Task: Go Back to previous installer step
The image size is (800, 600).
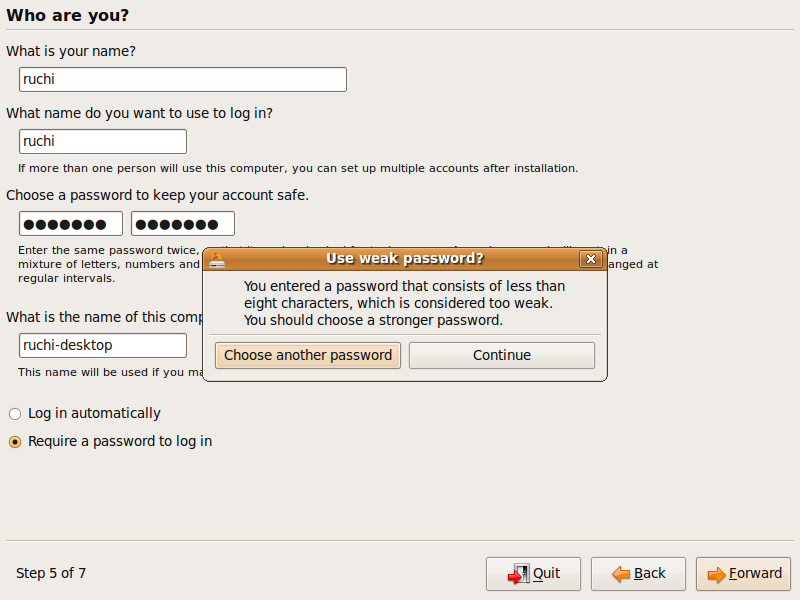Action: (x=638, y=574)
